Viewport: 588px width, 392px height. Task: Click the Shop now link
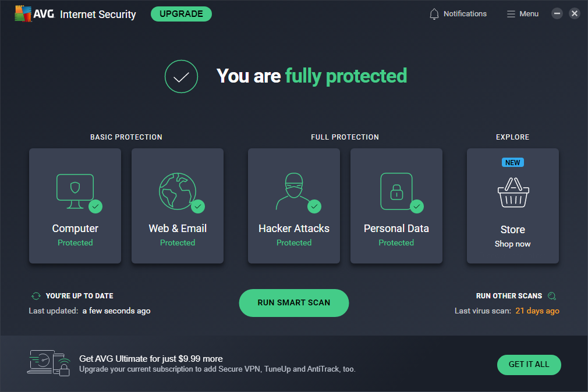[512, 244]
